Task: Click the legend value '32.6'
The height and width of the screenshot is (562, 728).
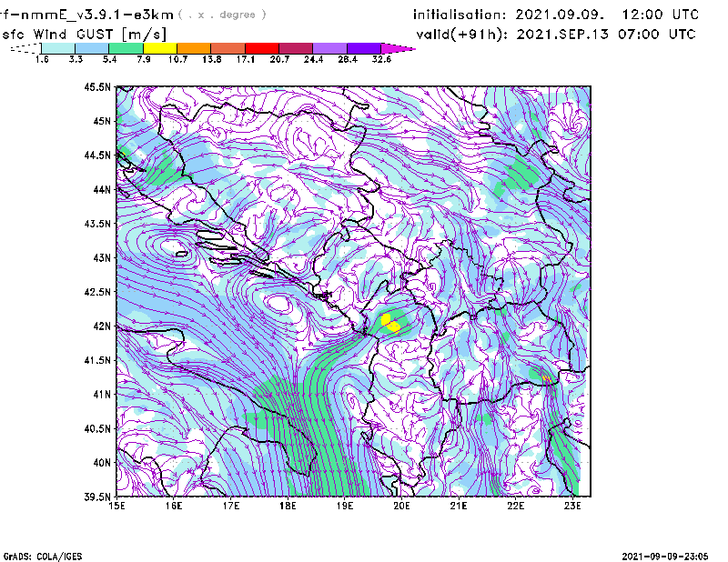Action: pyautogui.click(x=381, y=59)
